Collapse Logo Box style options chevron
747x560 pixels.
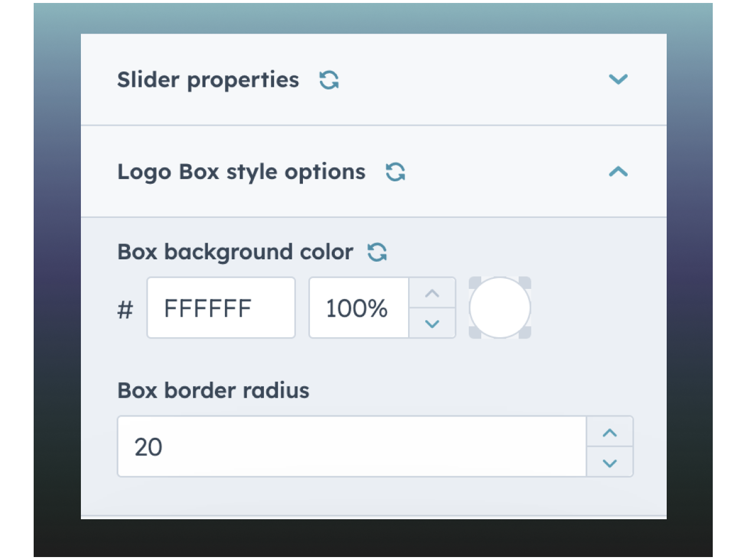click(618, 172)
